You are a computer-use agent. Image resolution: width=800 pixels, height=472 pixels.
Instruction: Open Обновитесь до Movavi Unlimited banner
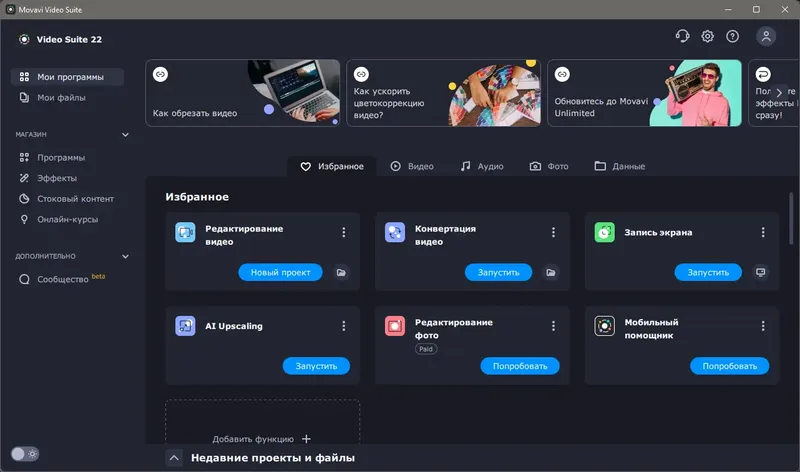[x=644, y=93]
